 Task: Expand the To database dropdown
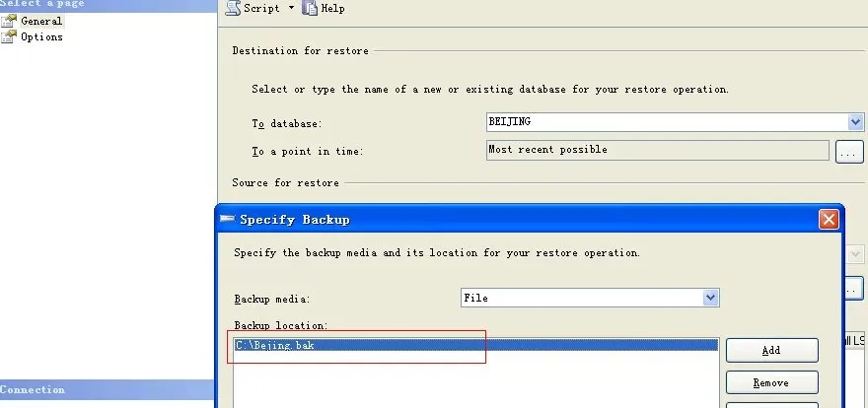855,122
